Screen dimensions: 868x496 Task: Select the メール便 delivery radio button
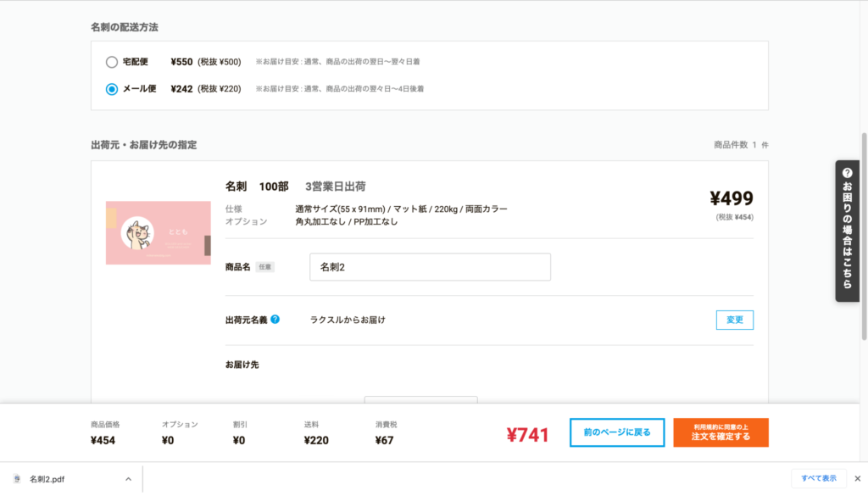pos(112,89)
